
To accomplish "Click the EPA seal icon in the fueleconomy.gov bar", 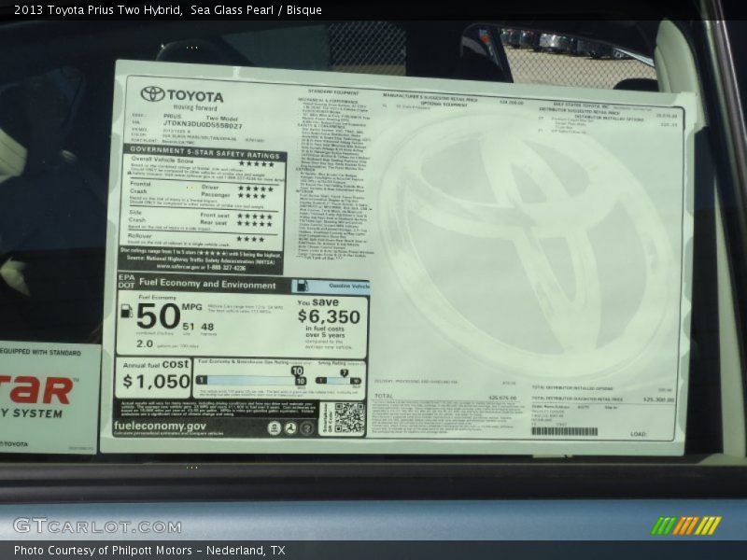I will (x=275, y=427).
